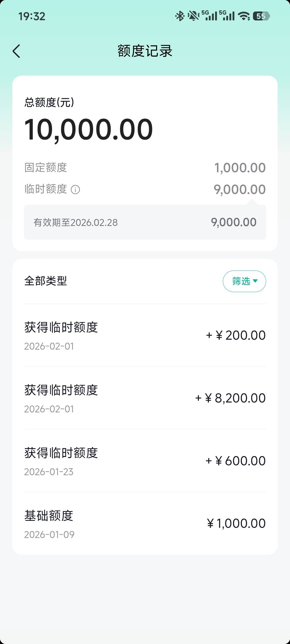The image size is (290, 644).
Task: Open the +¥600.00 record dated 2026-01-23
Action: tap(145, 461)
